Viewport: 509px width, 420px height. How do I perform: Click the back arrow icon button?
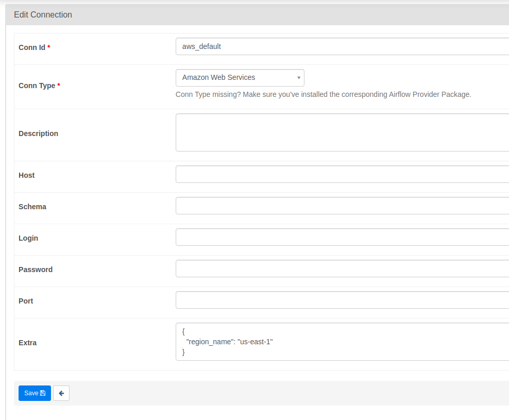click(x=61, y=393)
